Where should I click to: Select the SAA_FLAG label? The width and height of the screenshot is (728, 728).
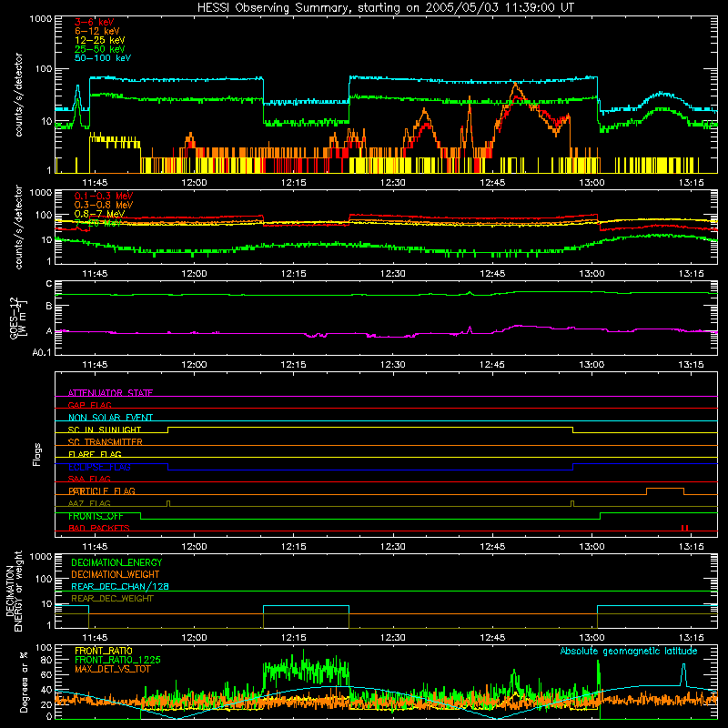click(x=89, y=479)
